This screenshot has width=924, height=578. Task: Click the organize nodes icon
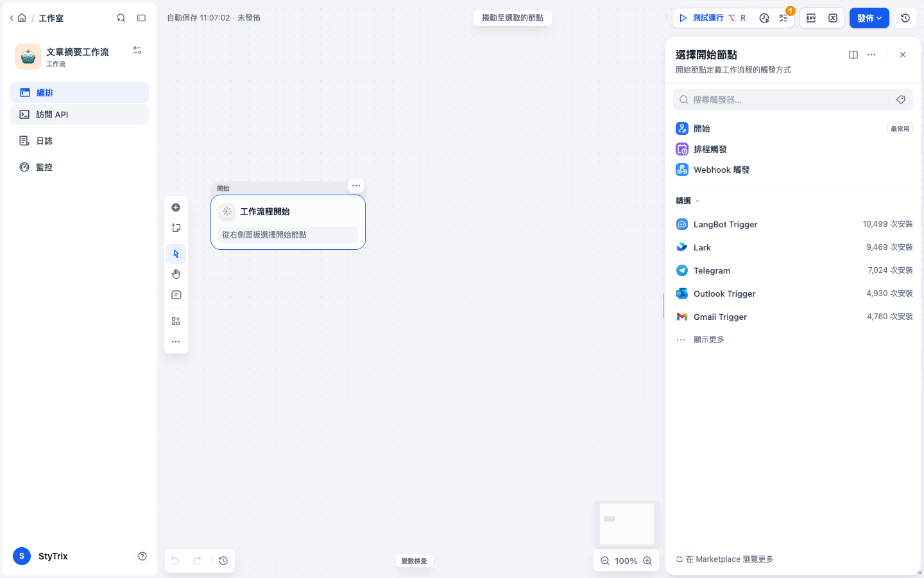tap(176, 321)
